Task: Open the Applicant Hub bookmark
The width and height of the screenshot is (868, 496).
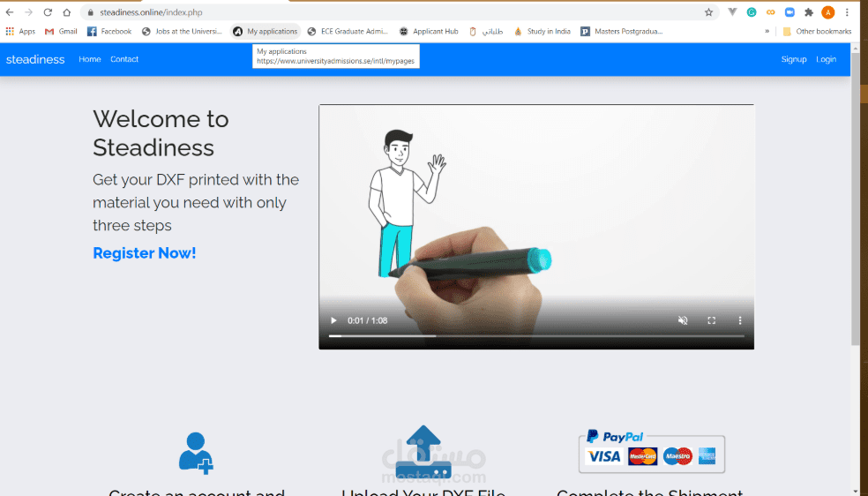Action: click(x=429, y=32)
